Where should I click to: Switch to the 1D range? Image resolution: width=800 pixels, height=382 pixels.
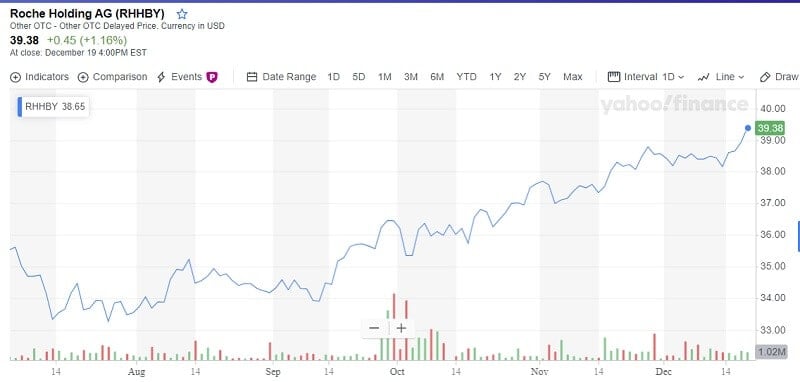[333, 77]
